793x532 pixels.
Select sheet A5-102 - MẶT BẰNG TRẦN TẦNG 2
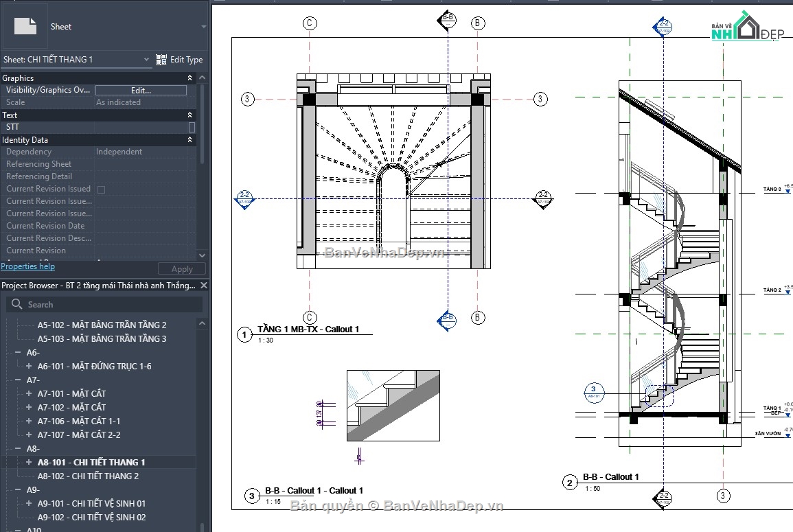(102, 325)
